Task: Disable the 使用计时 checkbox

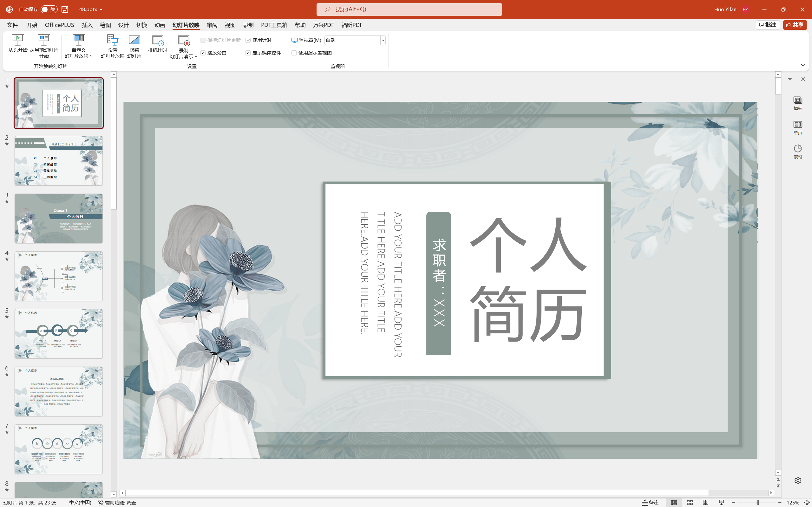Action: pos(248,40)
